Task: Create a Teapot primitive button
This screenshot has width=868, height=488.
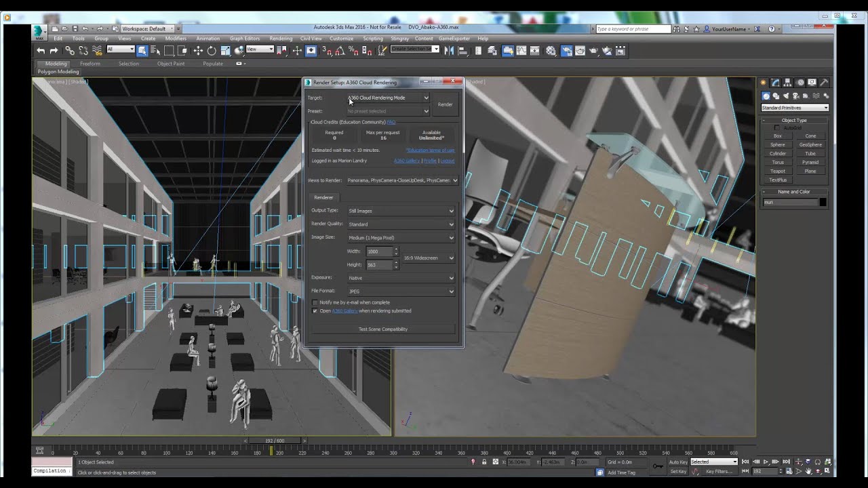Action: (x=778, y=171)
